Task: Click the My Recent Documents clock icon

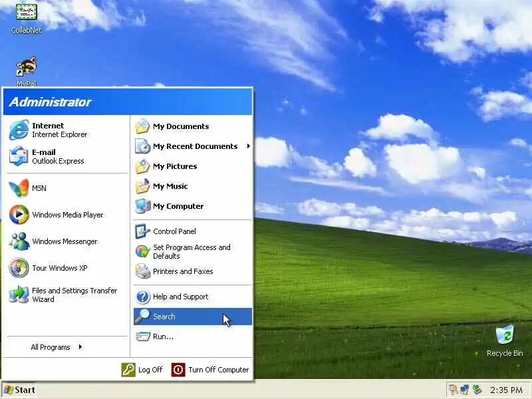Action: (142, 146)
